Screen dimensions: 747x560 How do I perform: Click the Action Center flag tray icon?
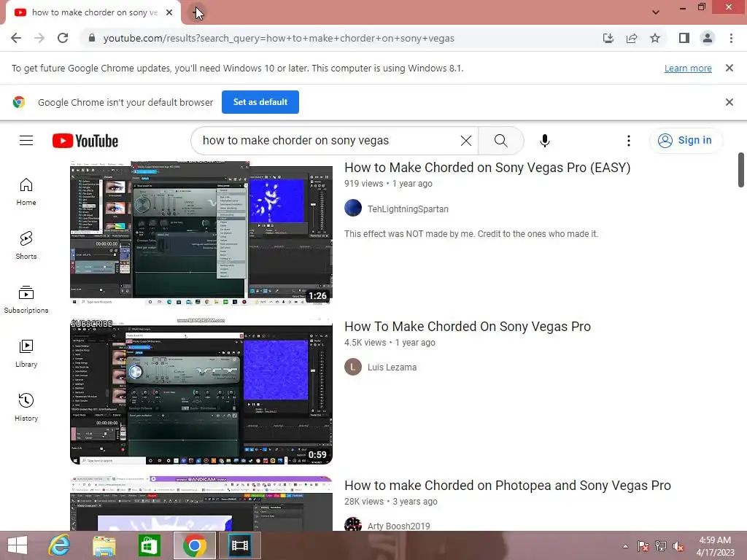pos(643,546)
